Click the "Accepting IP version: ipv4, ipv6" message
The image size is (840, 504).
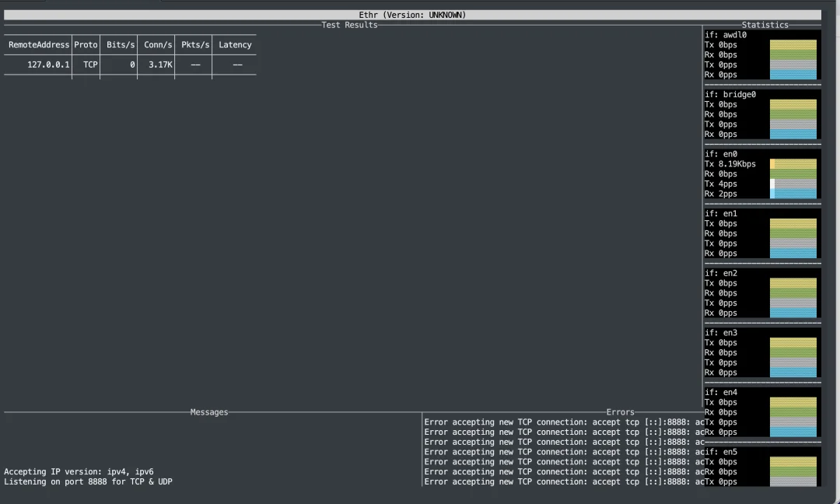click(79, 472)
